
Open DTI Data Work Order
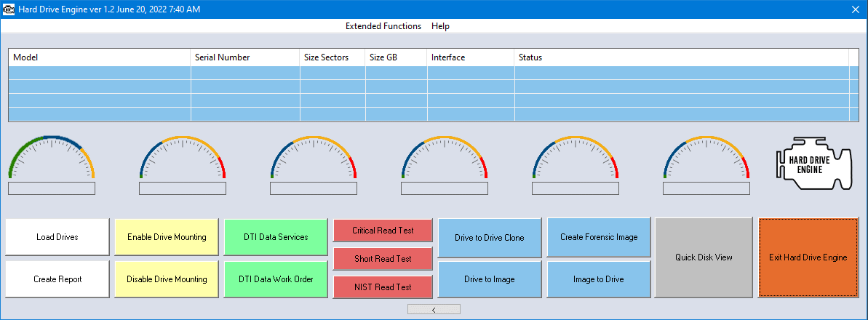[276, 279]
